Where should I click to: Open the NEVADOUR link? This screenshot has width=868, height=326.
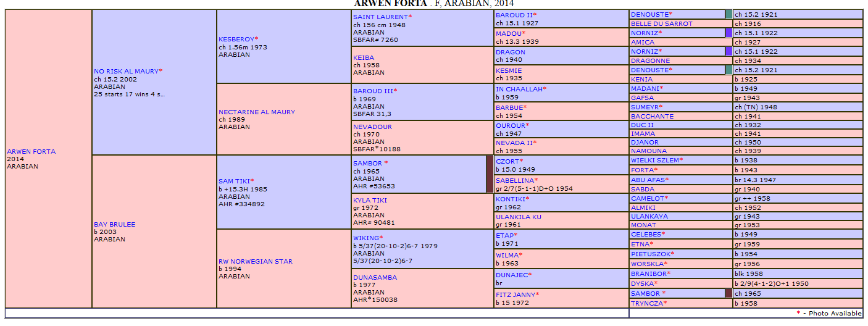click(372, 127)
